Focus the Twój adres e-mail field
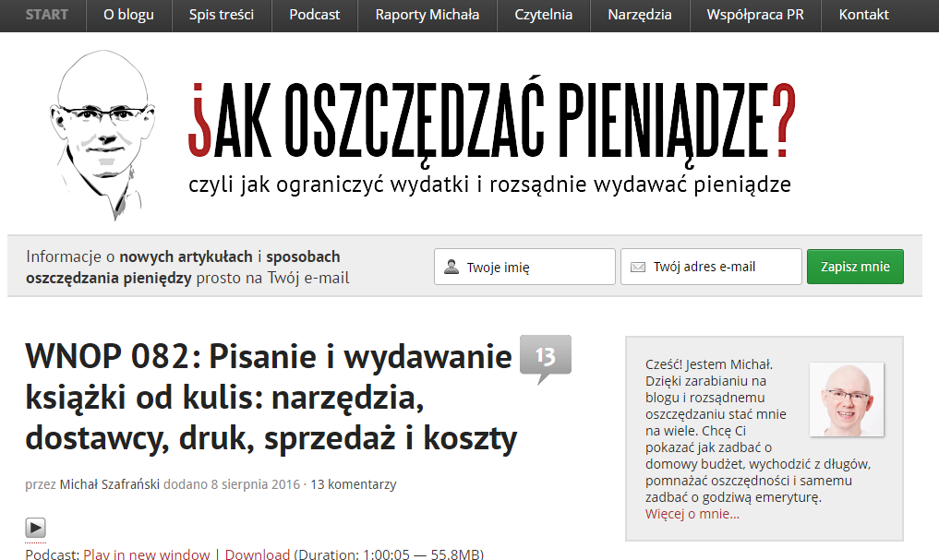 (711, 267)
